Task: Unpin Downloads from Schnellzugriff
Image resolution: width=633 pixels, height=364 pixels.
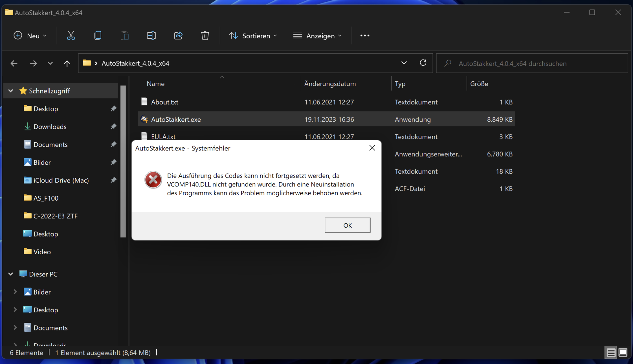Action: click(x=113, y=126)
